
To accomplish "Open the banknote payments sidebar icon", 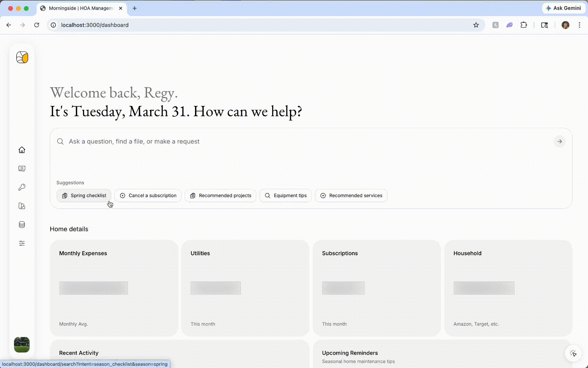I will point(22,169).
